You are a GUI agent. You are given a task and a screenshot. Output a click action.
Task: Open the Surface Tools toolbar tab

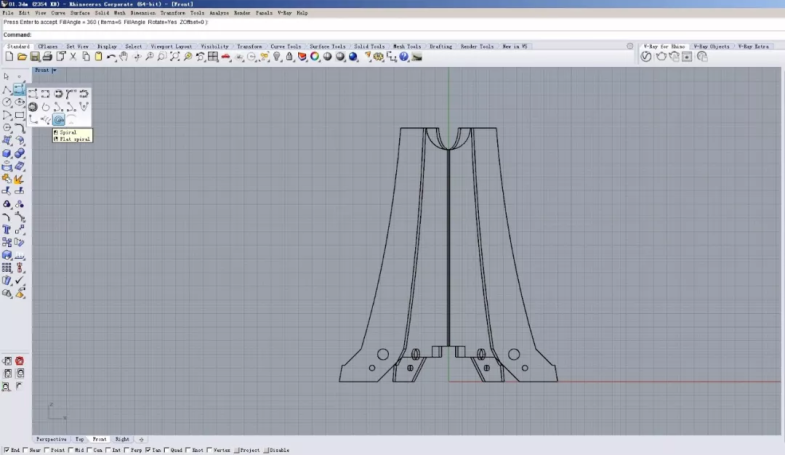pyautogui.click(x=327, y=46)
